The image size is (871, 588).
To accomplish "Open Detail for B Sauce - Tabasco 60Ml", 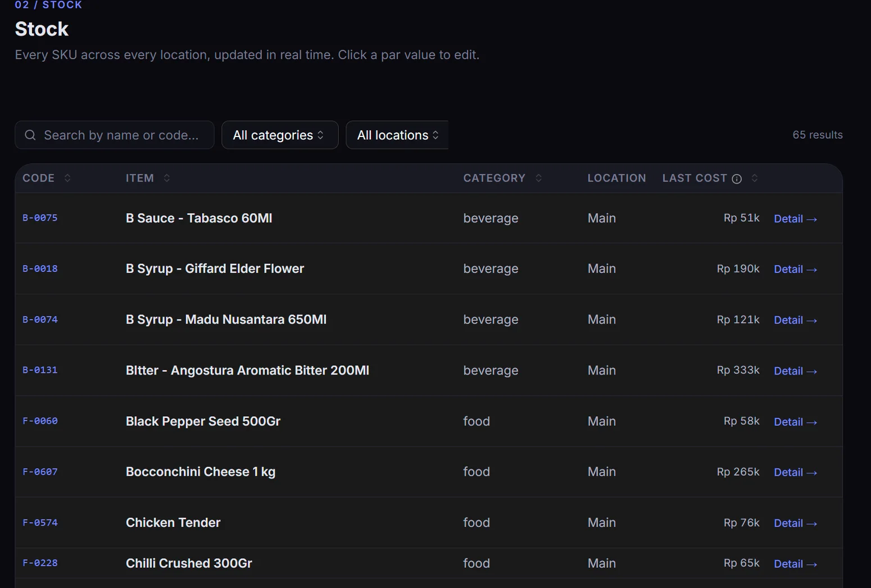I will (795, 218).
